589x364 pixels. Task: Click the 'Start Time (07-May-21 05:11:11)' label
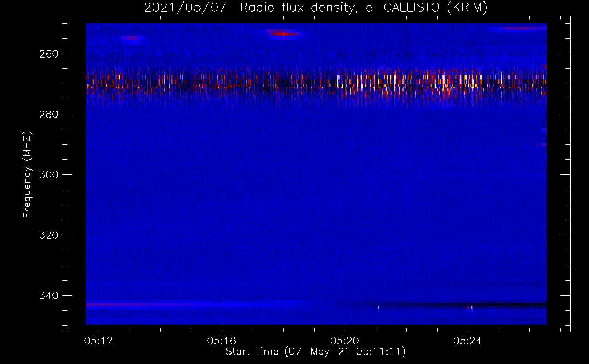(316, 352)
